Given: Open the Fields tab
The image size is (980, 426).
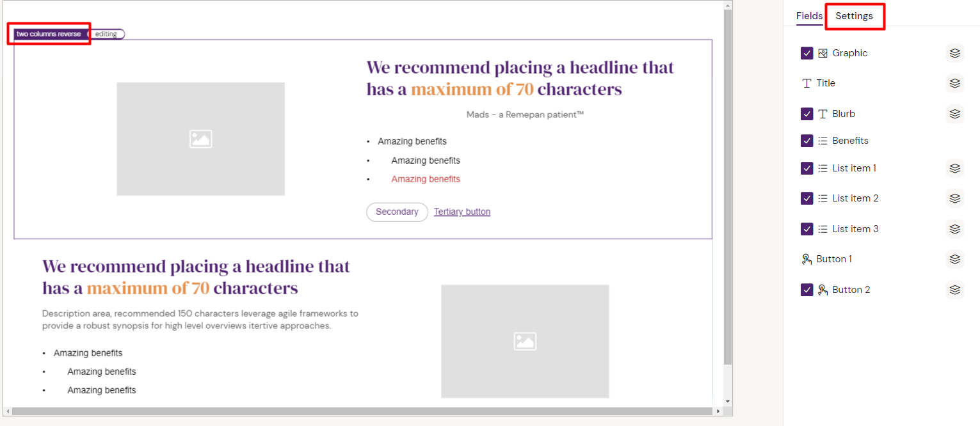Looking at the screenshot, I should (x=809, y=16).
